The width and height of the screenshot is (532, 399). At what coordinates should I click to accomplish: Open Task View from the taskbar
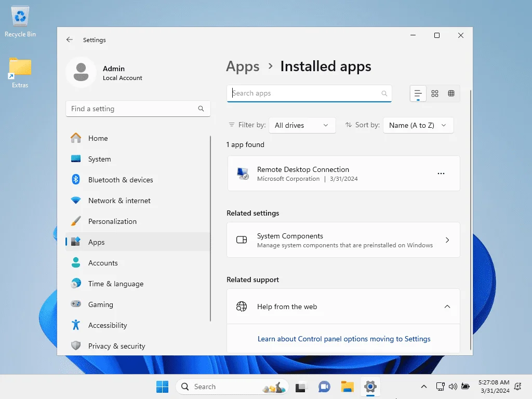click(301, 387)
